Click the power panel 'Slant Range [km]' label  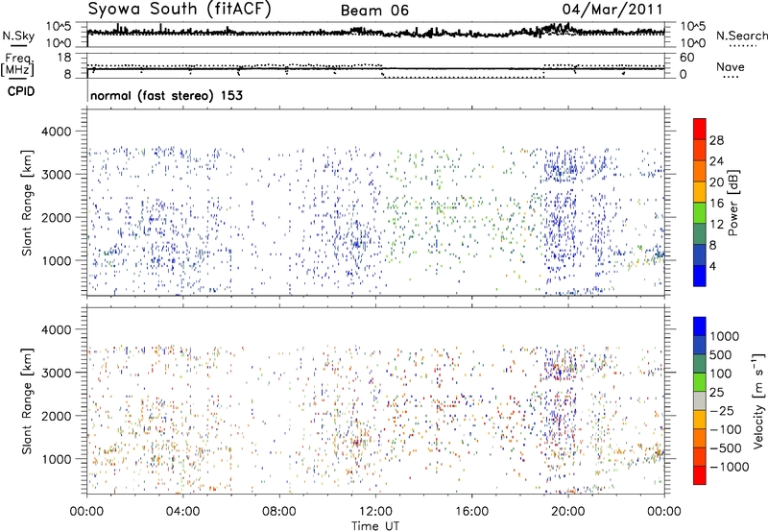coord(27,203)
